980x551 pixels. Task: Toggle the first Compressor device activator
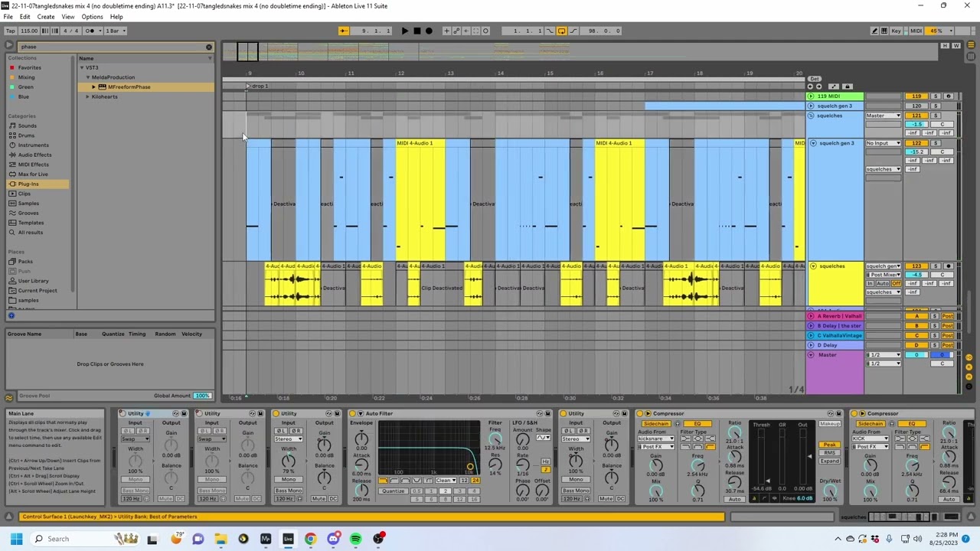tap(641, 414)
